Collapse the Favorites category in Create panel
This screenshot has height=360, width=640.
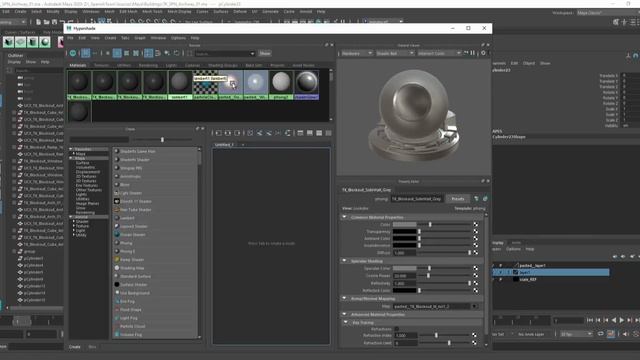point(71,149)
